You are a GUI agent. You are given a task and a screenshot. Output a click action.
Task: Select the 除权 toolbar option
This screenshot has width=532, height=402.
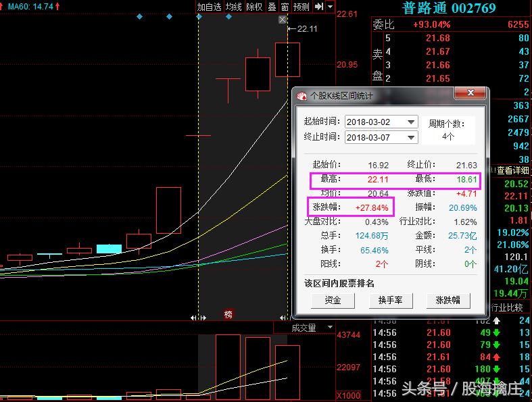pos(254,7)
